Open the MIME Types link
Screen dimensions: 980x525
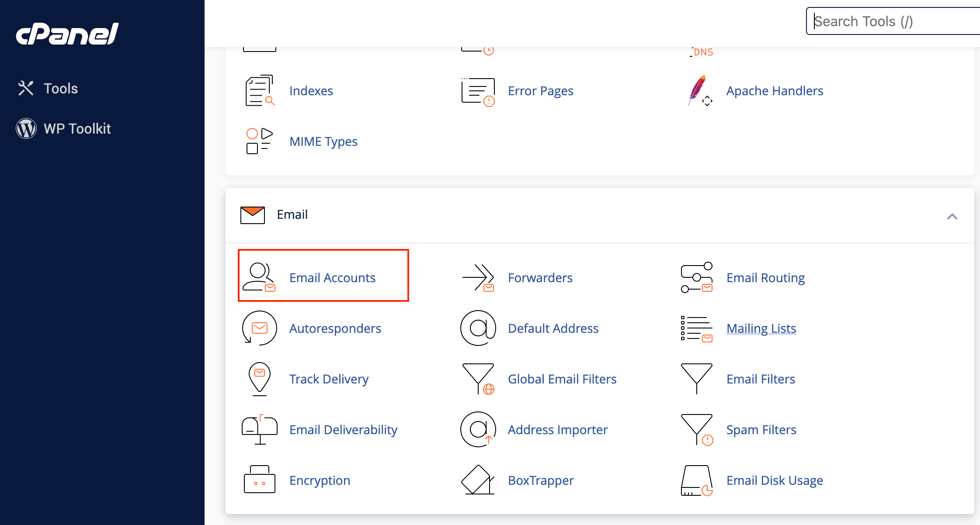tap(323, 142)
